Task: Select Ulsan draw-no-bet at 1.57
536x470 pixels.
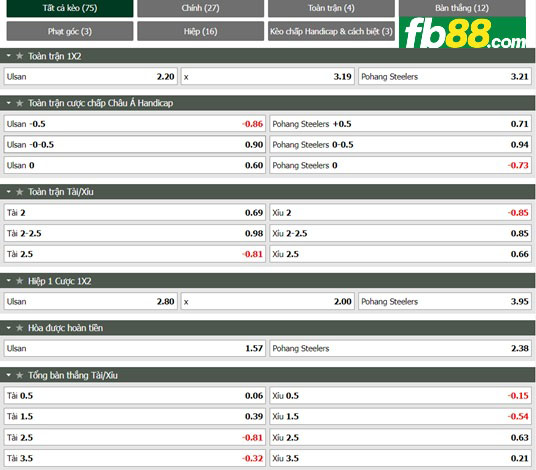Action: point(135,348)
